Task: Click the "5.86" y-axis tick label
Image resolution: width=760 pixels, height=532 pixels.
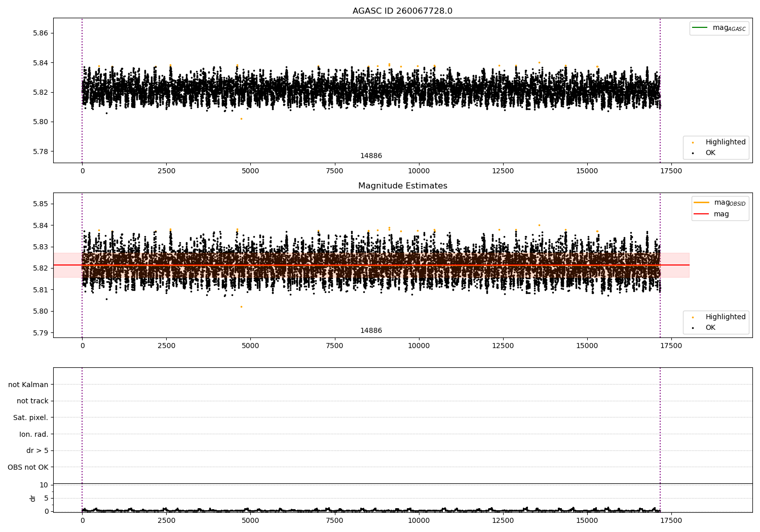Action: click(x=41, y=33)
